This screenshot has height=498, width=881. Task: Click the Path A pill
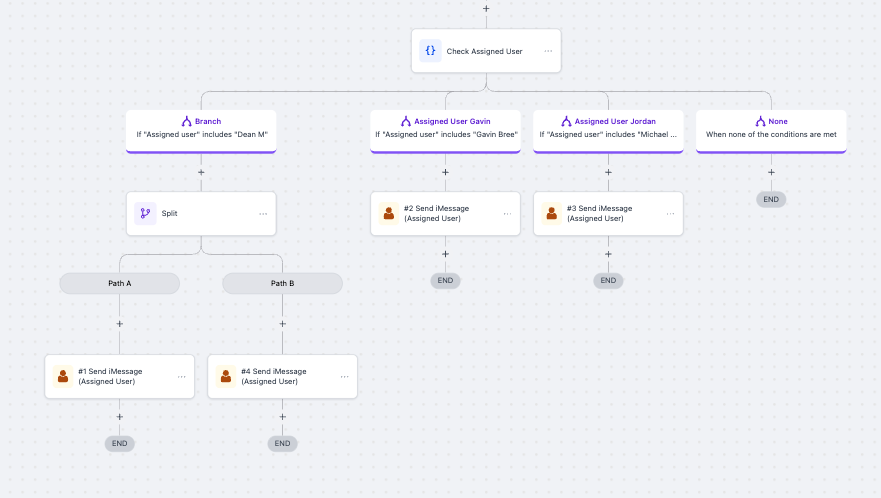120,283
